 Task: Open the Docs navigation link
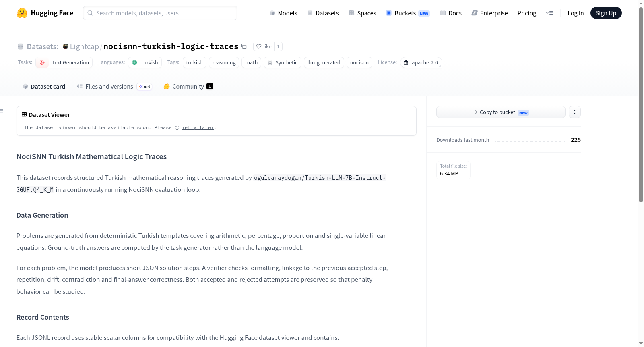(451, 13)
